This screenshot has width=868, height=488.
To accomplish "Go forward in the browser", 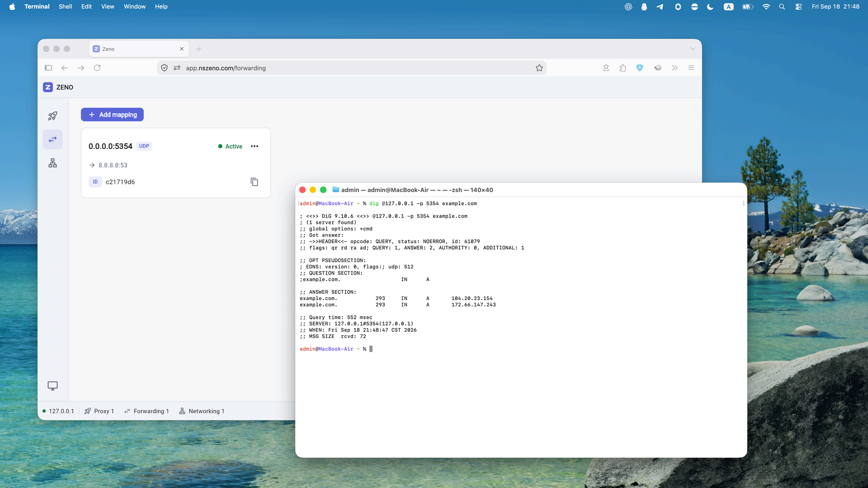I will [81, 68].
